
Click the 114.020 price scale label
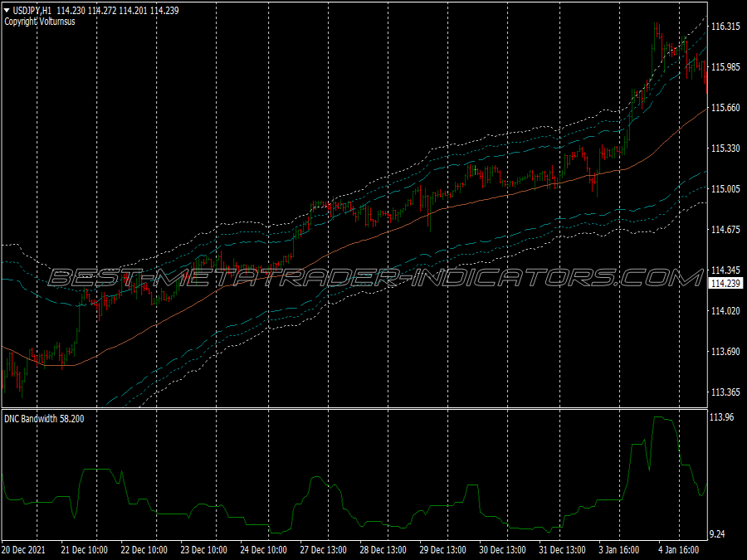pos(725,311)
